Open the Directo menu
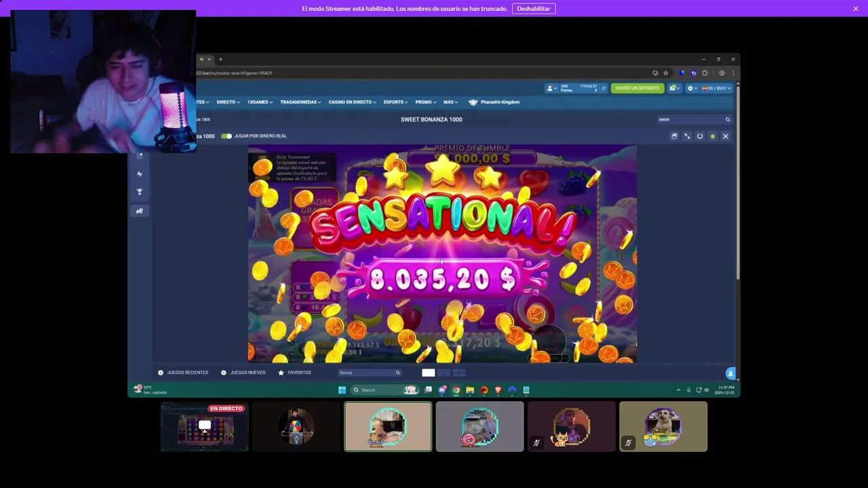Viewport: 868px width, 488px height. [228, 102]
